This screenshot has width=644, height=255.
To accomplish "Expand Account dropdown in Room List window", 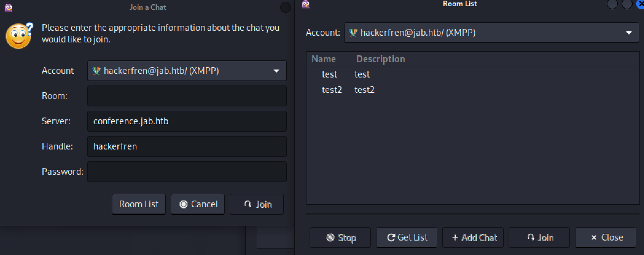I will tap(491, 33).
